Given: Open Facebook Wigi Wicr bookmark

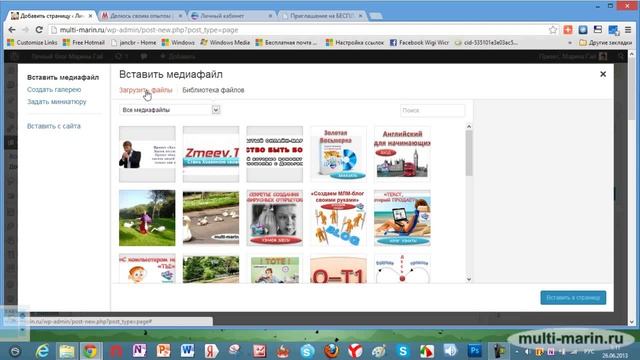Looking at the screenshot, I should coord(419,42).
